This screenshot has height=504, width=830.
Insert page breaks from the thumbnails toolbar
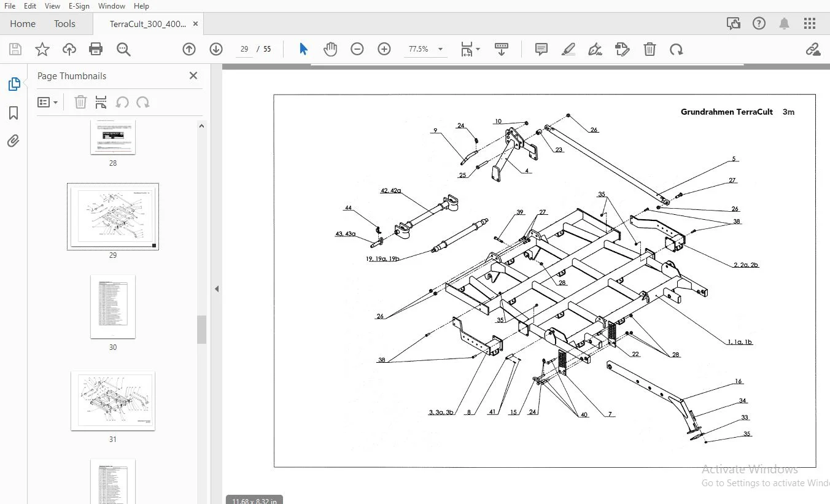click(x=101, y=102)
